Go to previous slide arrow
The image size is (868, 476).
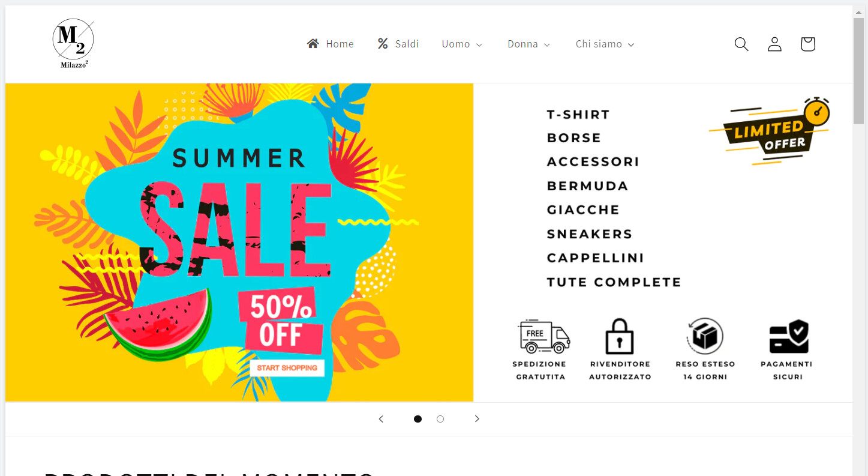point(381,419)
